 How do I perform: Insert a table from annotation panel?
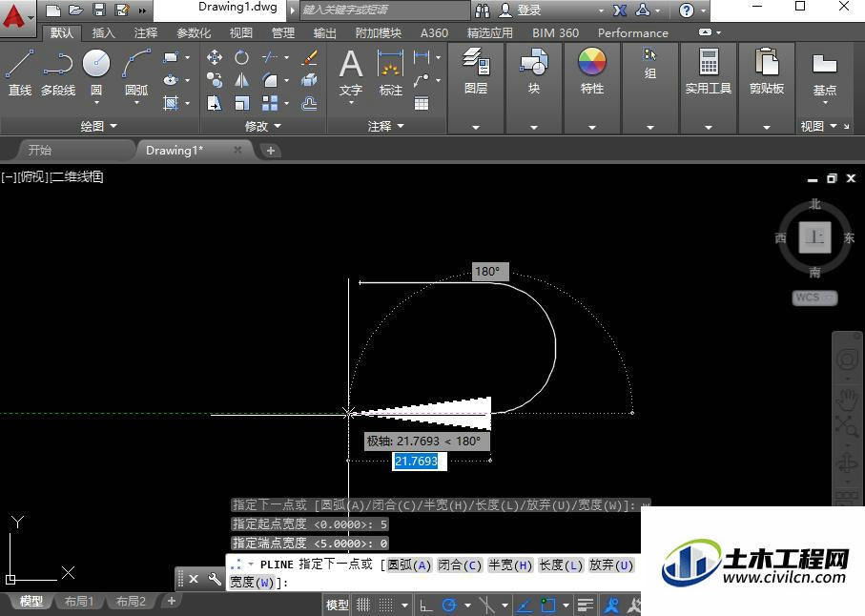[x=422, y=103]
